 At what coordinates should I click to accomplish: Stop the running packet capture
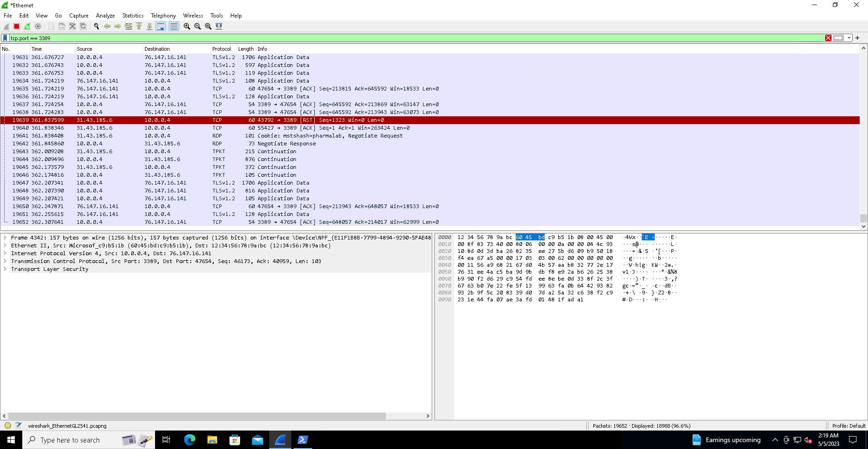(x=16, y=26)
